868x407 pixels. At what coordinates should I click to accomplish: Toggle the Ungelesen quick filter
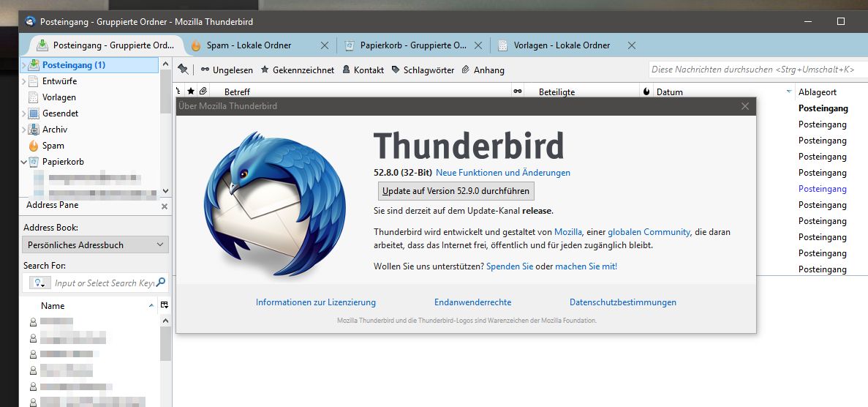pos(227,70)
